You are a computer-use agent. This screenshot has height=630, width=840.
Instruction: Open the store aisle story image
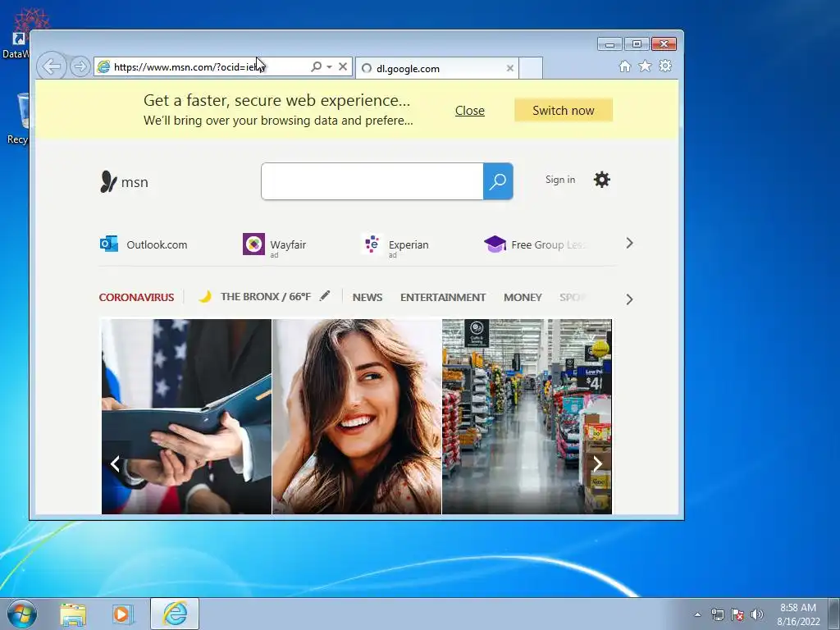[x=527, y=417]
